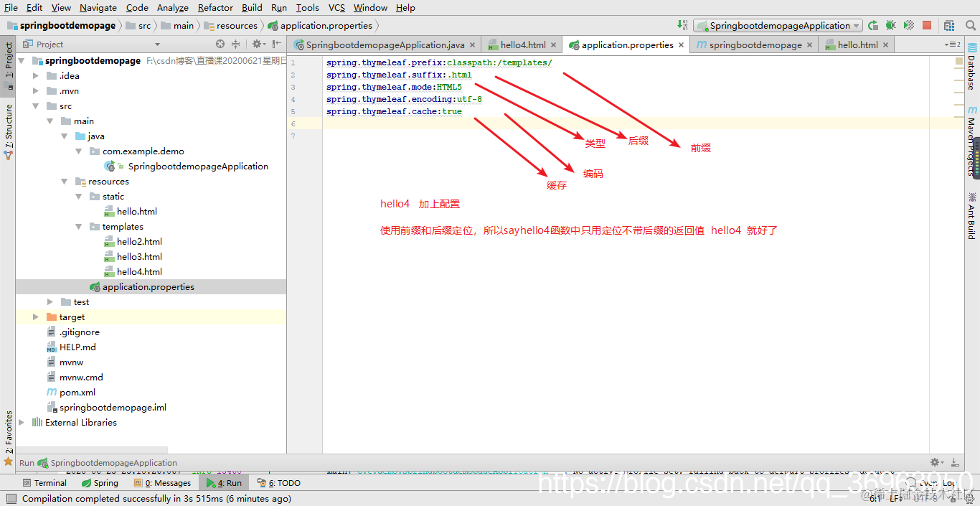Screen dimensions: 980x506
Task: Collapse the src folder
Action: (36, 106)
